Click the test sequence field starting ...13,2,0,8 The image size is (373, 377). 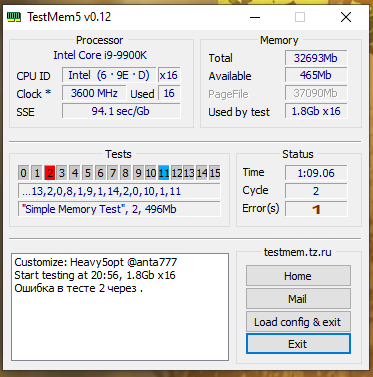point(119,191)
